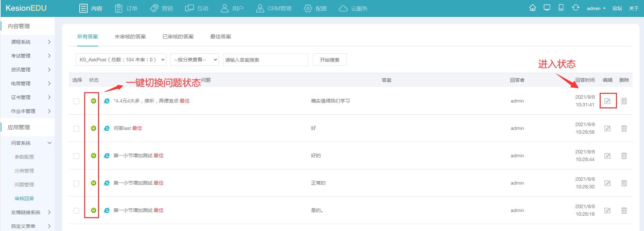
Task: Expand the 课程系统 sidebar menu
Action: (30, 42)
